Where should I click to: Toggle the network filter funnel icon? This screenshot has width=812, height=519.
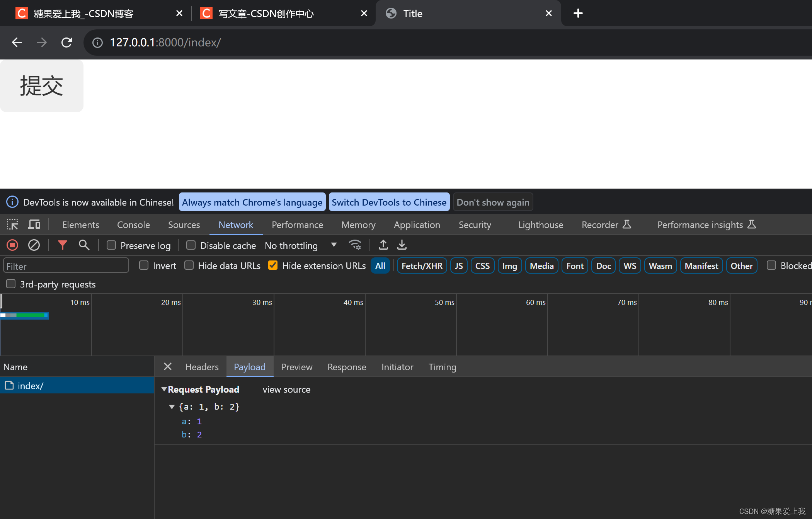(62, 245)
